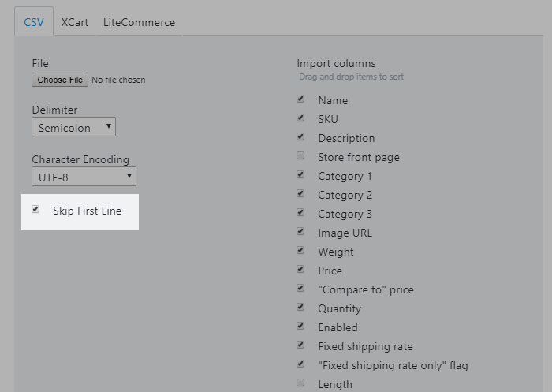Expand the Character Encoding UTF-8 dropdown
This screenshot has width=552, height=392.
point(84,177)
